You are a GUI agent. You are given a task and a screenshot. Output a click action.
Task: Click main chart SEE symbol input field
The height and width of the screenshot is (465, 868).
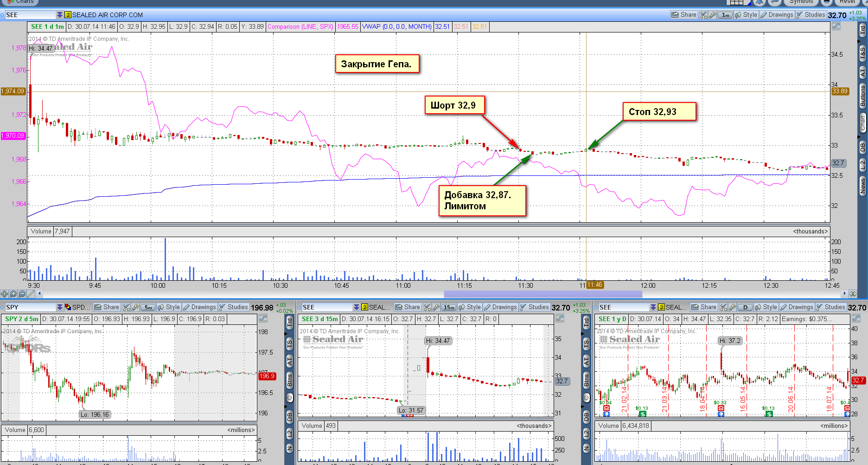coord(30,15)
